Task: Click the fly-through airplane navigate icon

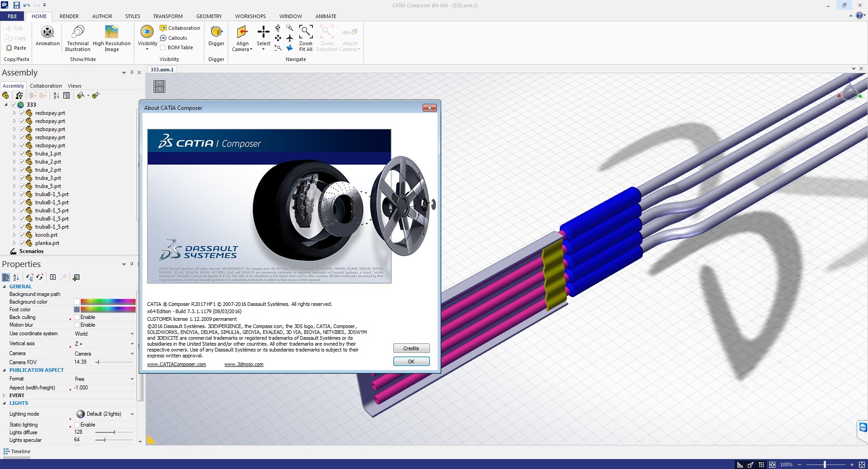Action: (x=290, y=38)
